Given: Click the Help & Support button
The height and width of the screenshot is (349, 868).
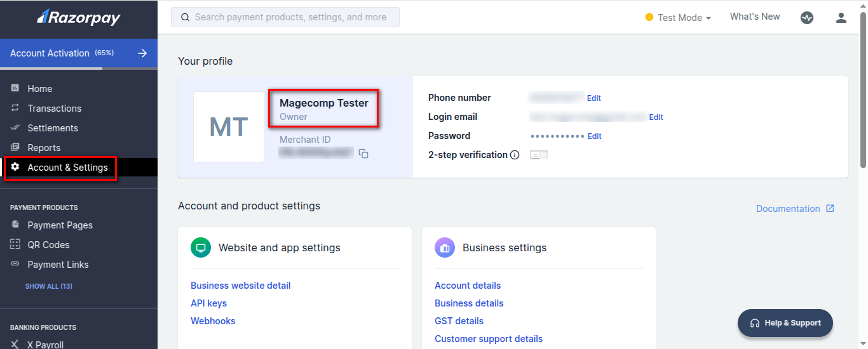Looking at the screenshot, I should [785, 323].
